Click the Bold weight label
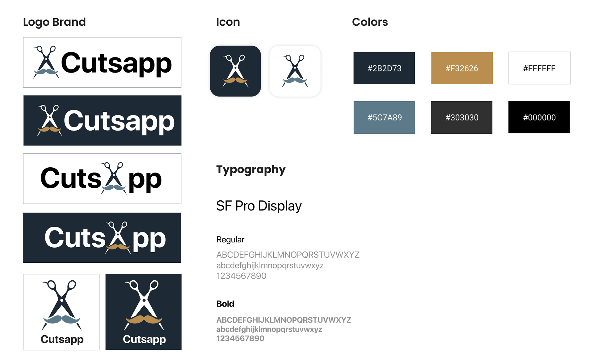The image size is (593, 364). click(225, 304)
